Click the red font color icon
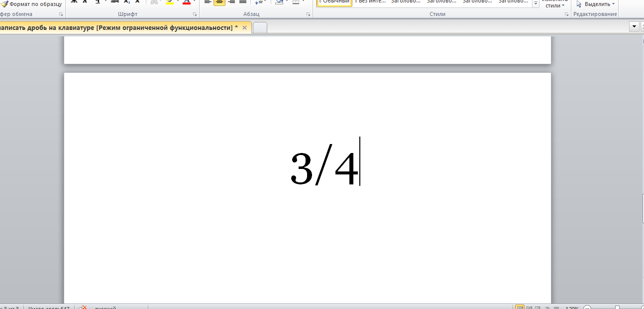The image size is (644, 309). [187, 2]
